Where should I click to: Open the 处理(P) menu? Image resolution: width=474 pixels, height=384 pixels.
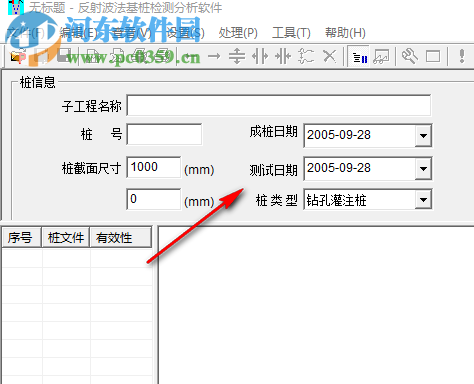(238, 33)
